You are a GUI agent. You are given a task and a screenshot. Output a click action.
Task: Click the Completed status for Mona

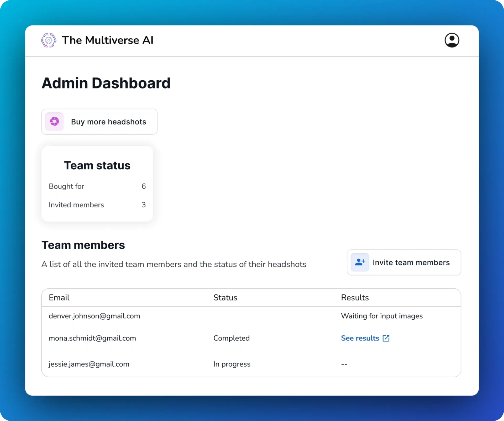[x=231, y=338]
